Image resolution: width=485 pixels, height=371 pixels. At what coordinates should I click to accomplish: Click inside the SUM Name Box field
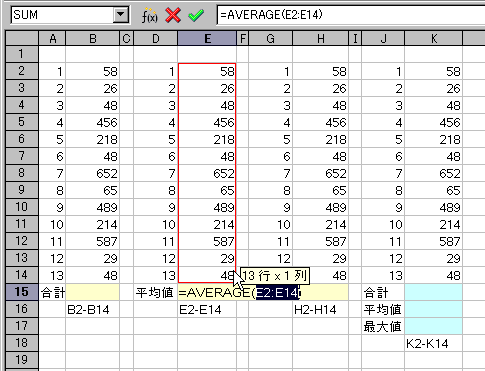62,15
